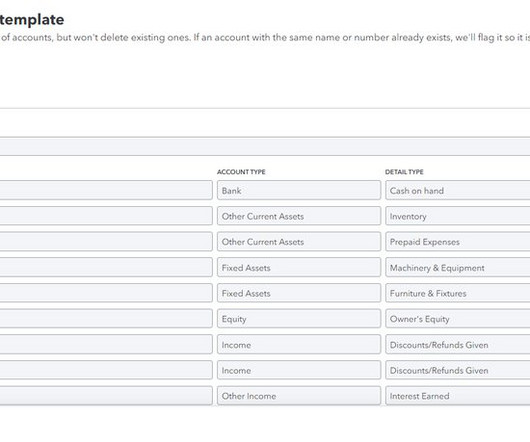
Task: Open the Interest Earned detail type
Action: 458,396
